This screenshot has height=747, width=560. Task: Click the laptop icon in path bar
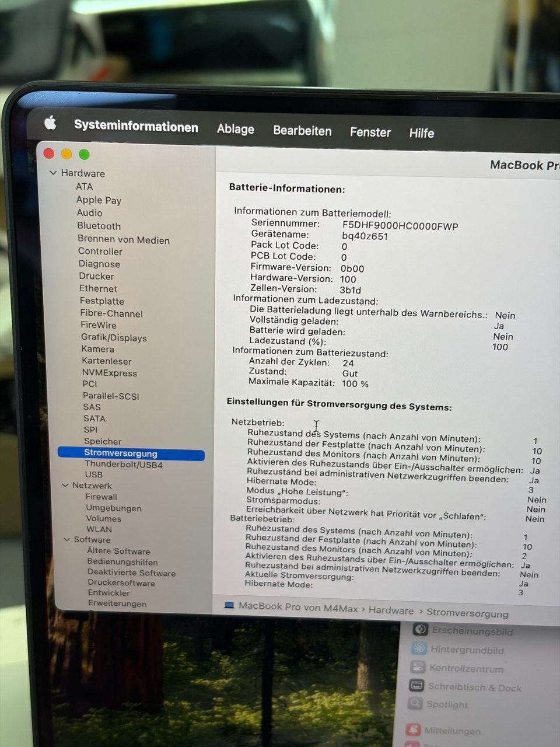(x=229, y=605)
